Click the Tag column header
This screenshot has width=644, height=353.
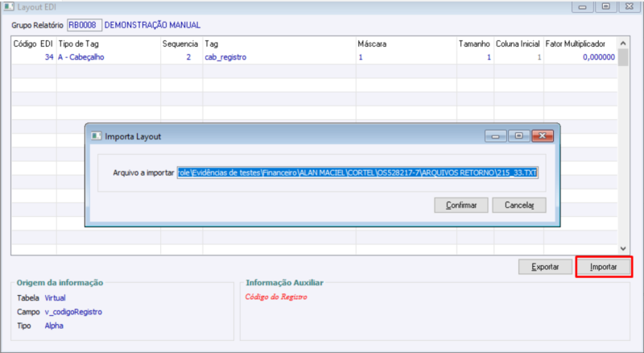pos(279,44)
